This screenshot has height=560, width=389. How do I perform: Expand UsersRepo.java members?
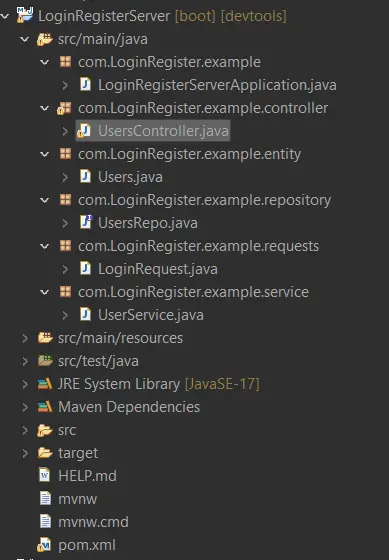[65, 223]
